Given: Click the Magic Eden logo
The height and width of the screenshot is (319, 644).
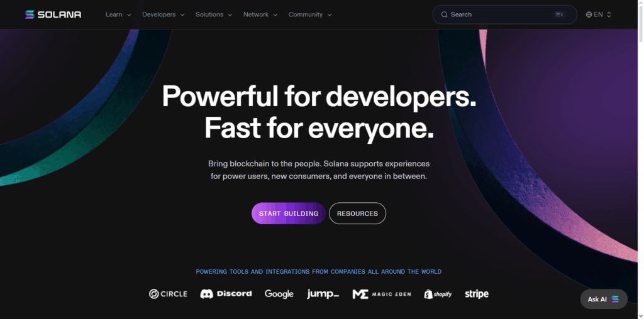Looking at the screenshot, I should tap(382, 294).
